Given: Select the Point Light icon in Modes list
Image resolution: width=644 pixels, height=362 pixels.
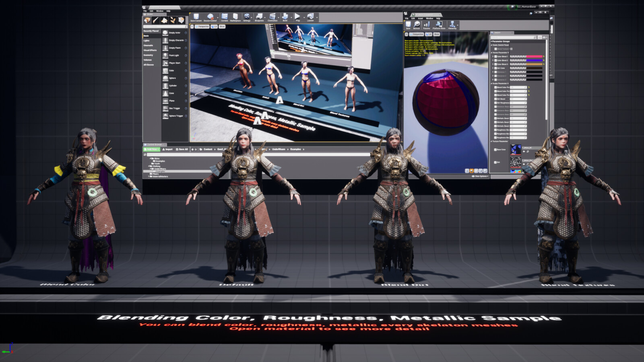Looking at the screenshot, I should click(x=165, y=56).
